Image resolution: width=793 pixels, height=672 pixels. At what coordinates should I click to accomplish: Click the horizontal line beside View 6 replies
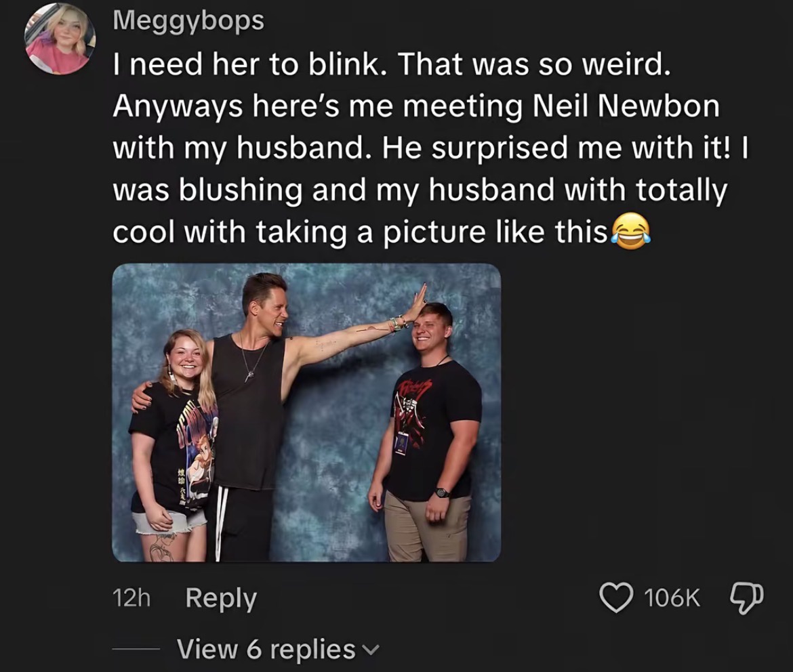[136, 649]
